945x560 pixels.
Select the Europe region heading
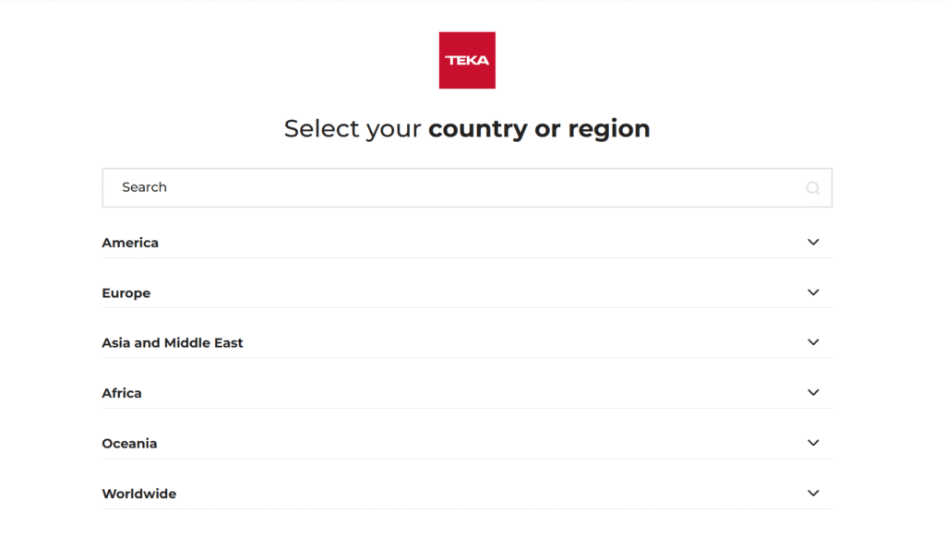[x=126, y=292]
